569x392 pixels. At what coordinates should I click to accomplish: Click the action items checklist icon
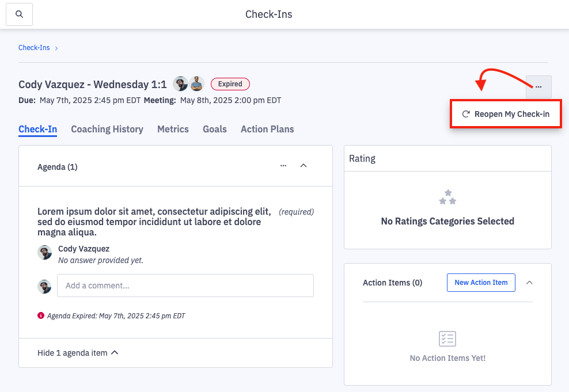click(x=447, y=338)
